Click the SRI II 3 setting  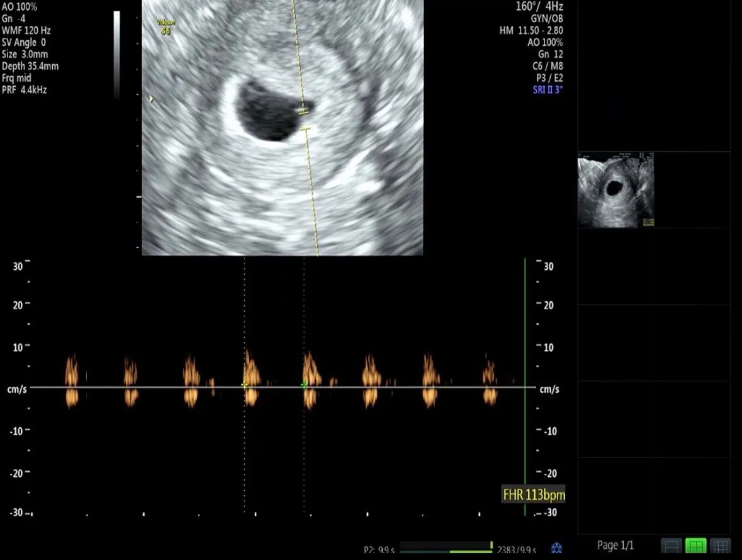[548, 89]
